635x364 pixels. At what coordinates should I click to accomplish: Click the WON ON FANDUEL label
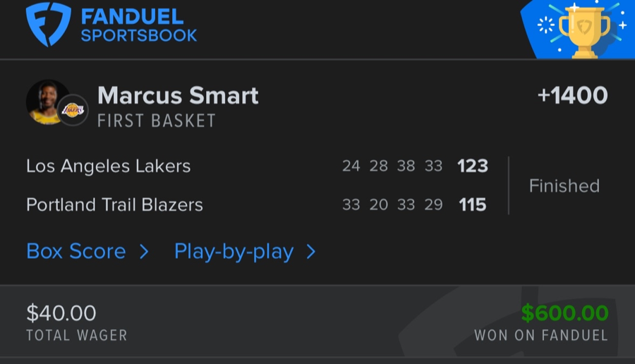click(540, 336)
